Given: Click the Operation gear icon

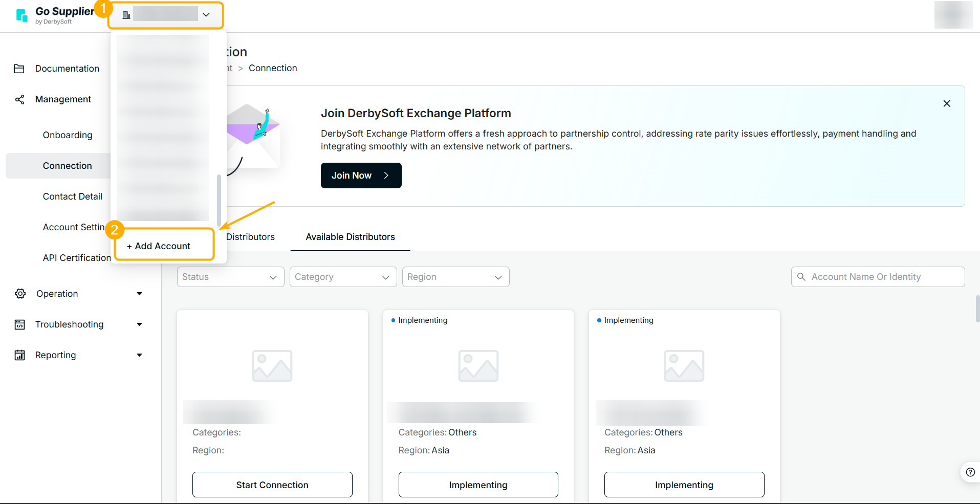Looking at the screenshot, I should coord(20,294).
